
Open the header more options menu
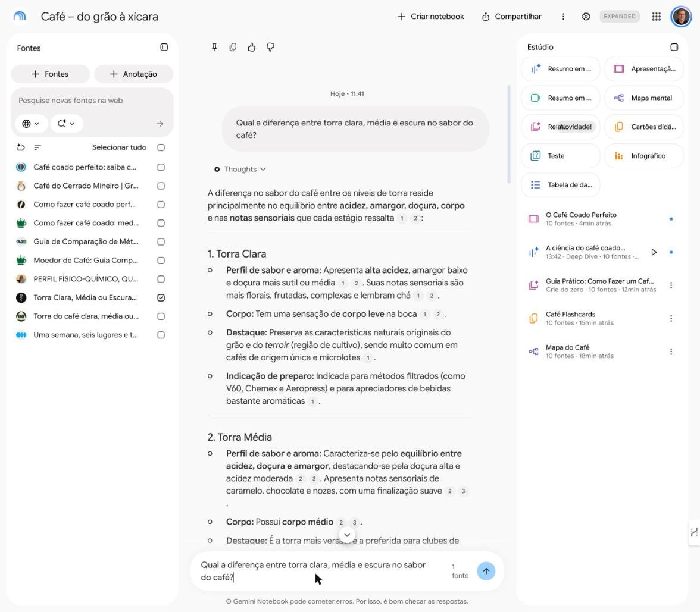click(x=563, y=17)
